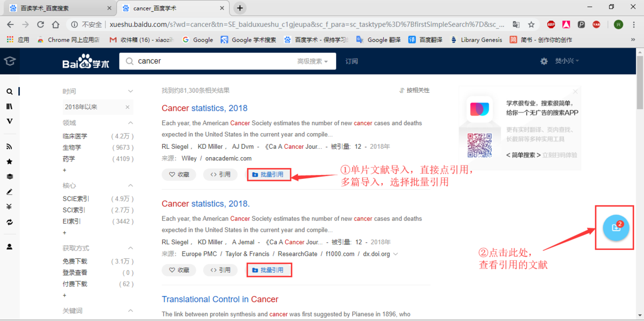Click the vertical page scrollbar thumb

point(640,82)
